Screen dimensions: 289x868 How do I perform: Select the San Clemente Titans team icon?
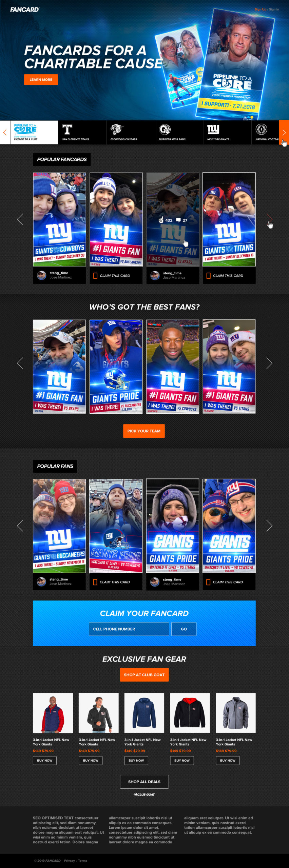click(67, 129)
